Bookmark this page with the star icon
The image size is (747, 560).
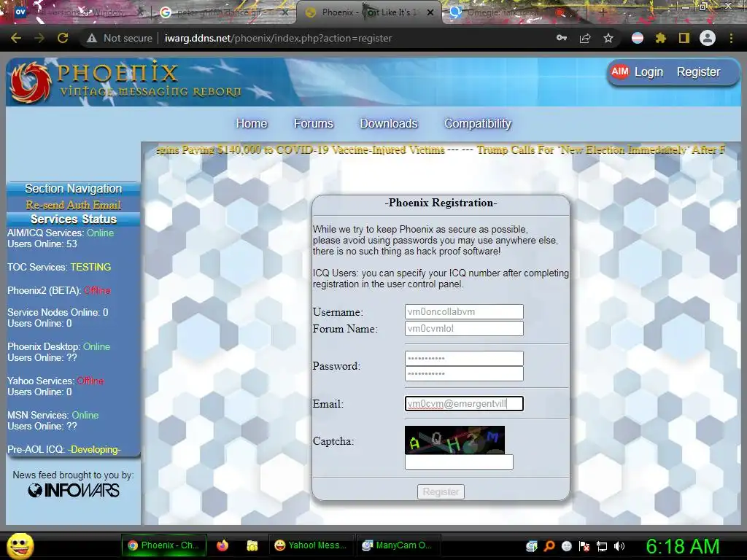608,38
